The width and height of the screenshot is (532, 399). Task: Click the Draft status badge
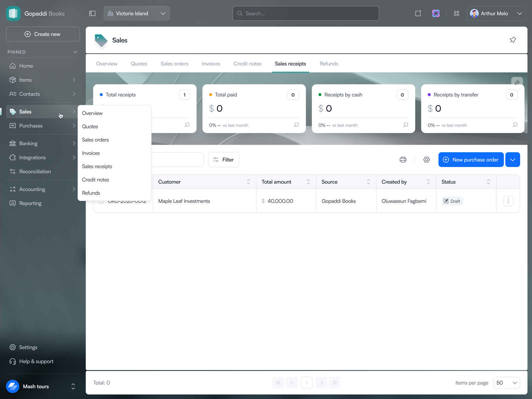(x=452, y=201)
